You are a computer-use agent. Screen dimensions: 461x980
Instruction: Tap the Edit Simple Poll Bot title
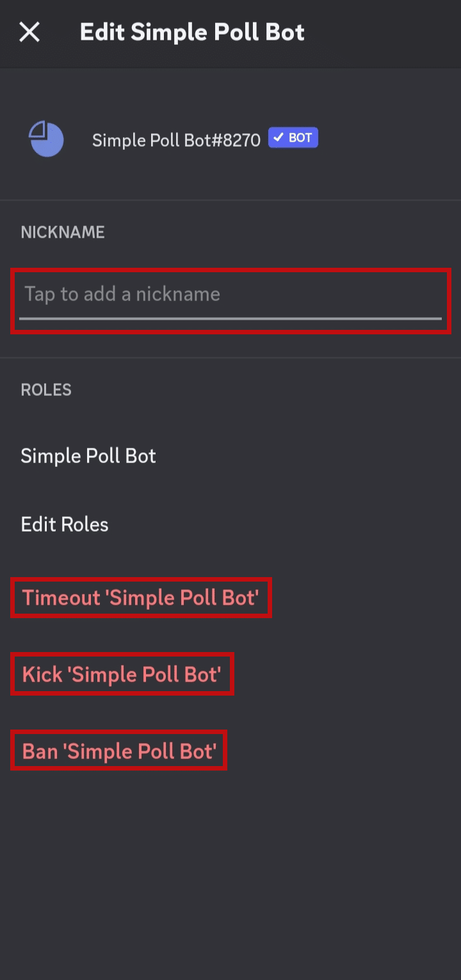pyautogui.click(x=191, y=32)
